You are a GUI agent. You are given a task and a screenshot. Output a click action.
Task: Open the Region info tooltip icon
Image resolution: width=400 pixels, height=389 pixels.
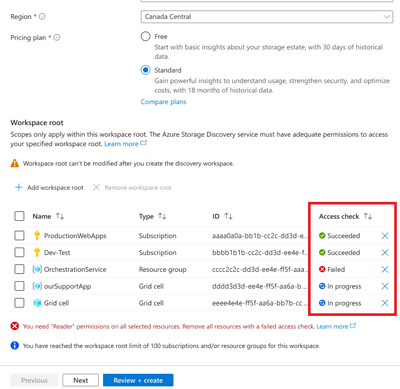click(x=42, y=16)
